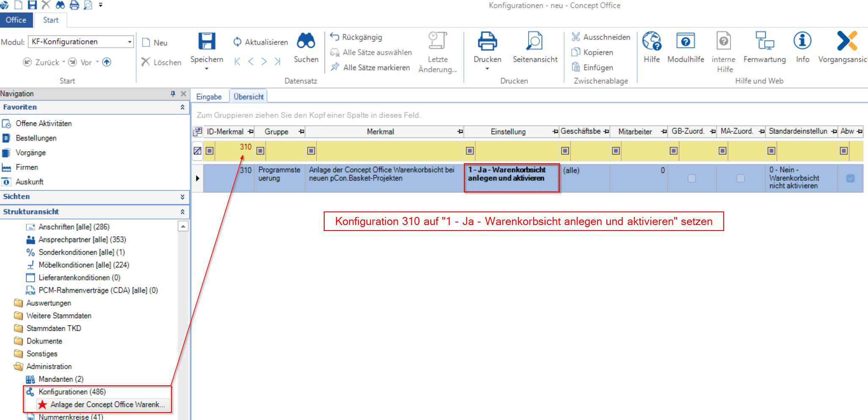The width and height of the screenshot is (868, 420).
Task: Open the Modul KF-Konfigurationen dropdown
Action: pyautogui.click(x=130, y=41)
